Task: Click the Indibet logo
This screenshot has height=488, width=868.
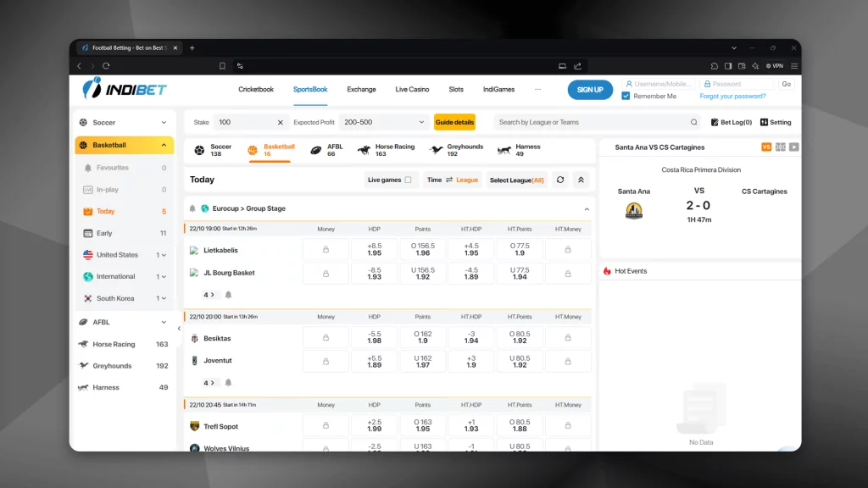Action: click(124, 88)
